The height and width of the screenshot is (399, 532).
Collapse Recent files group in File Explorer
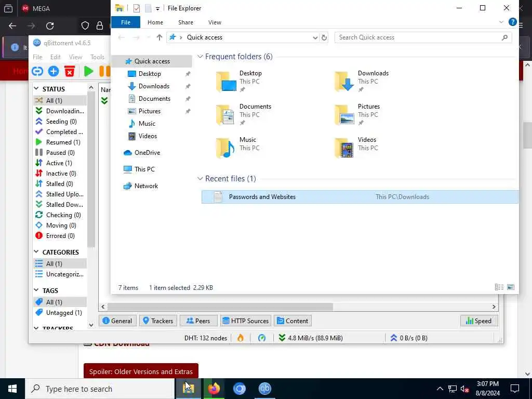click(200, 179)
